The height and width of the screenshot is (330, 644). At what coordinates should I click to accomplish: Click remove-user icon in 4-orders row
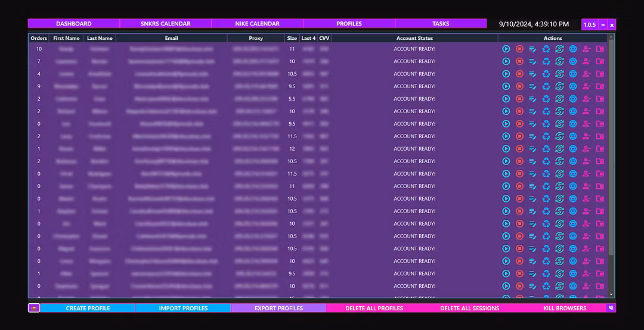coord(587,74)
